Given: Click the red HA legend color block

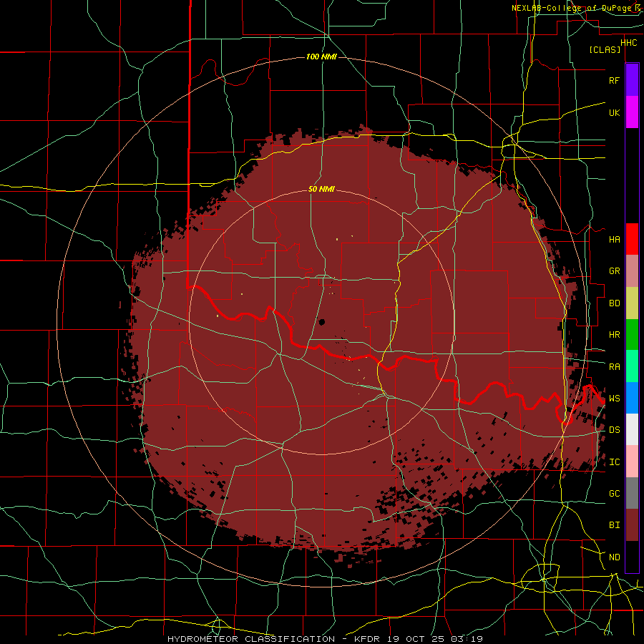Looking at the screenshot, I should tap(632, 239).
